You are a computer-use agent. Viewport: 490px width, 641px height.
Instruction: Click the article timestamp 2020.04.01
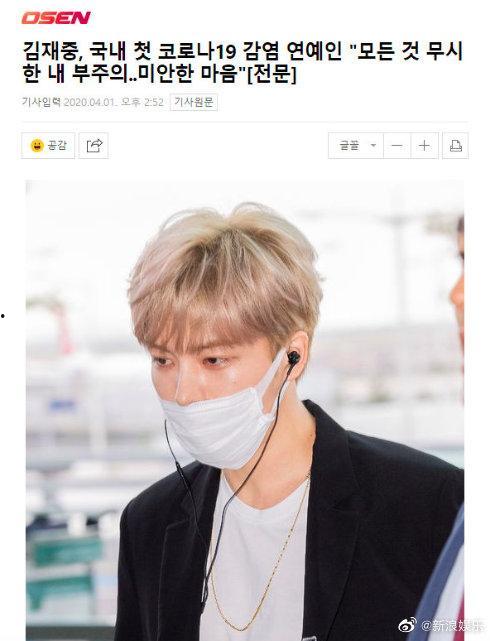(x=90, y=102)
